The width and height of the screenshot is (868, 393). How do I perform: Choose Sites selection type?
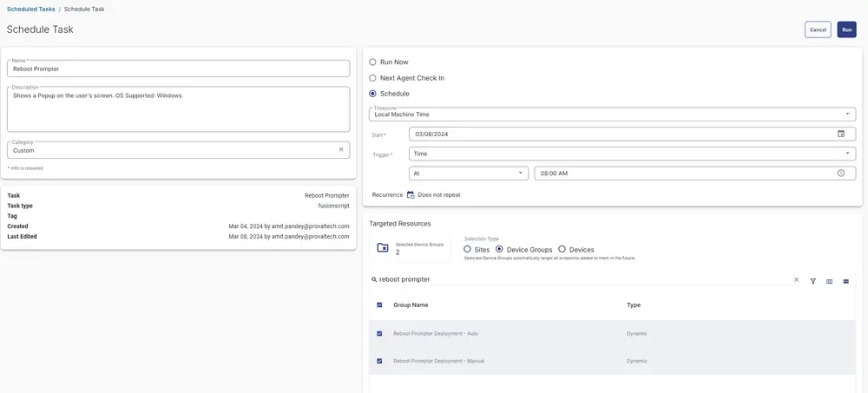pyautogui.click(x=468, y=250)
